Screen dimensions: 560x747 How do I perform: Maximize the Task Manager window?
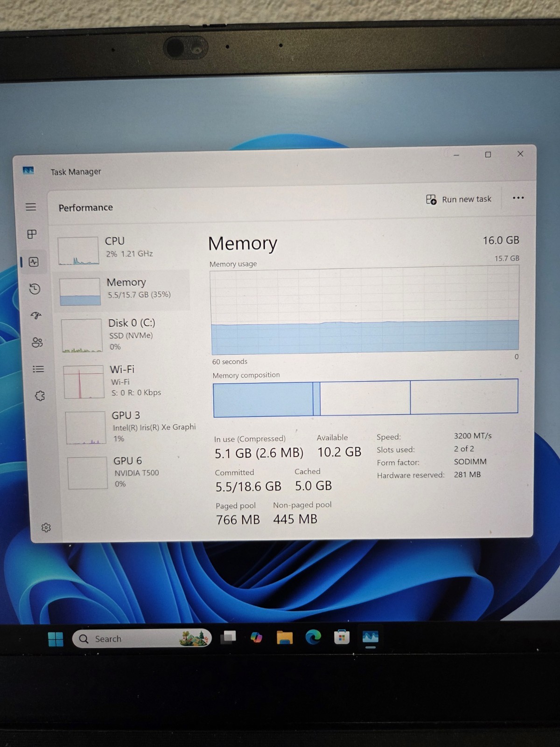[488, 155]
